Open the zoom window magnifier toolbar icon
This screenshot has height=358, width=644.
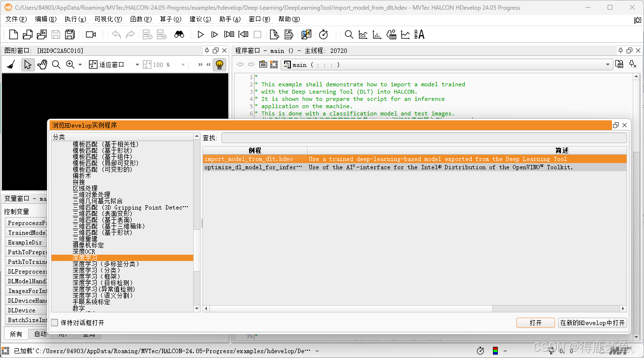coord(349,34)
